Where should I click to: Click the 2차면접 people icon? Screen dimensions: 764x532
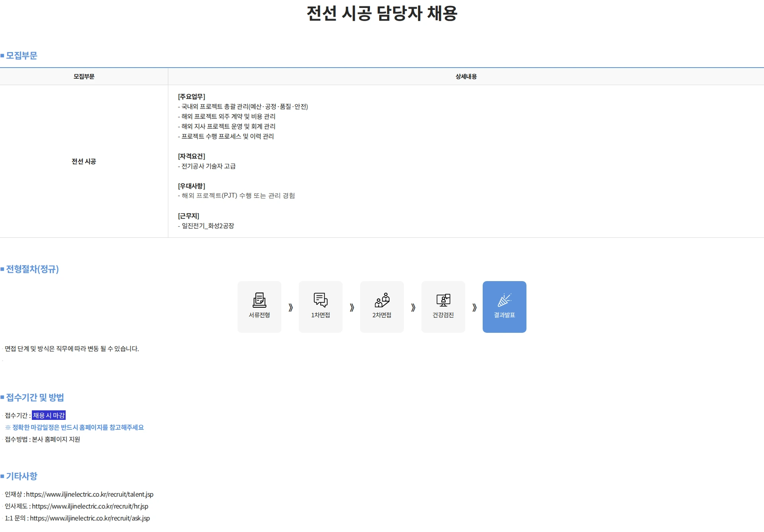tap(382, 300)
